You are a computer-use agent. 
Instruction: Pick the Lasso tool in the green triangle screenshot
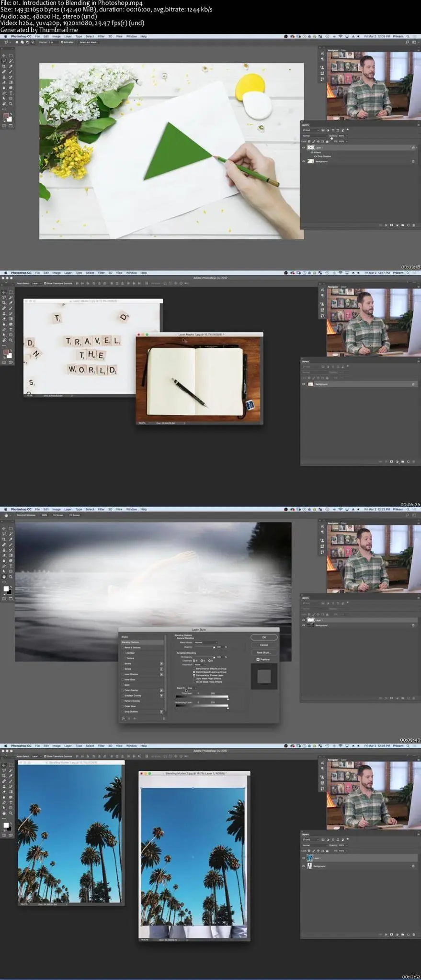[4, 61]
